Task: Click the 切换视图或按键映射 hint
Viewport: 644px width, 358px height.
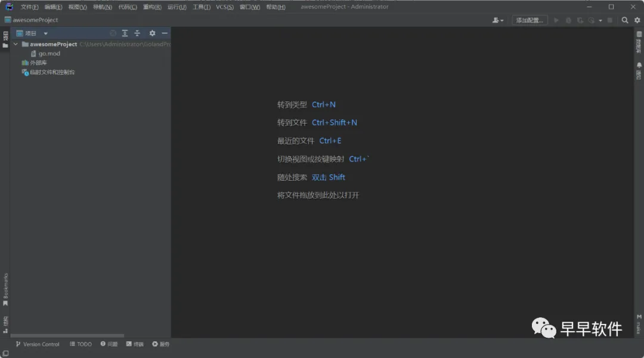Action: point(323,159)
